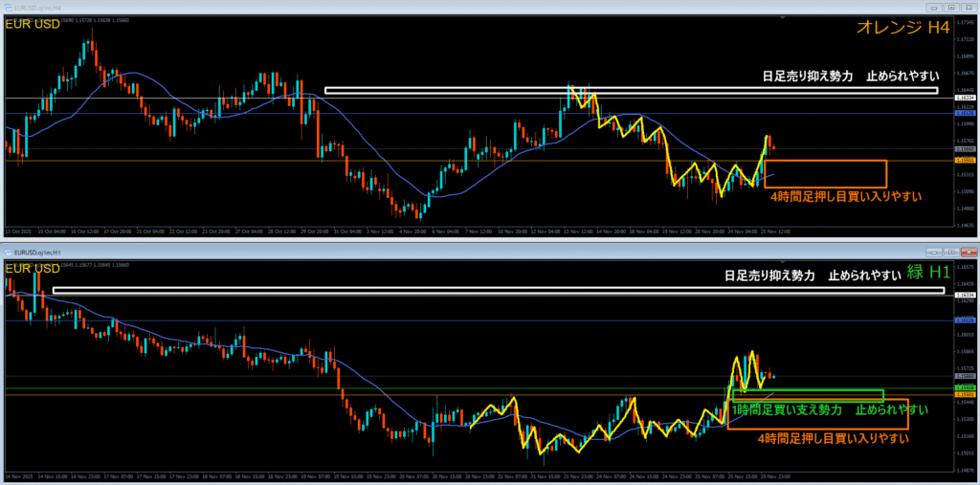Click the H1 chart window's title bar icon
Screen dimensions: 980x485
point(7,249)
